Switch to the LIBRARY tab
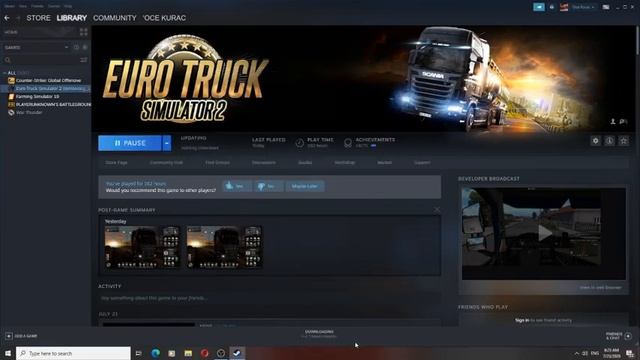The image size is (640, 360). coord(72,18)
